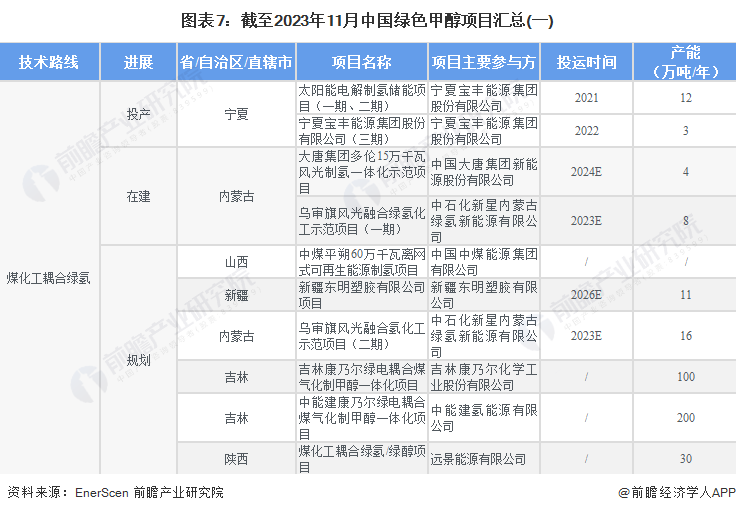736x513 pixels.
Task: Click project 大唐集团多伦15万千瓦风光制氢一体化示范项目
Action: pos(362,172)
